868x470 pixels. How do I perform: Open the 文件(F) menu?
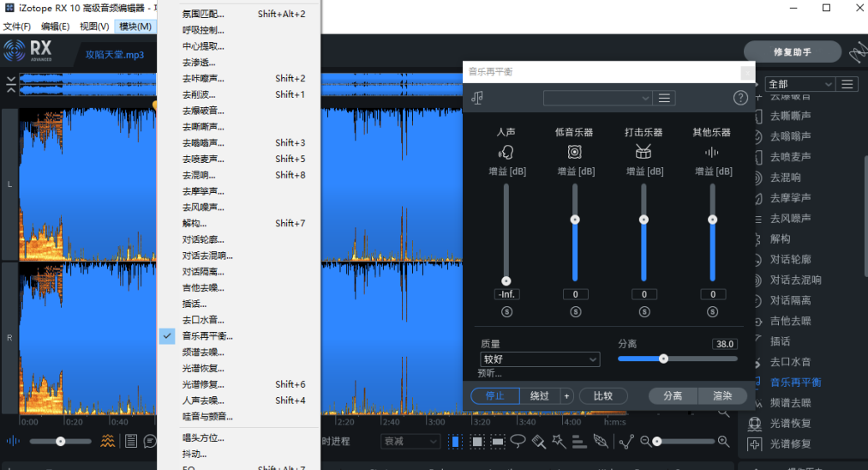click(x=17, y=27)
